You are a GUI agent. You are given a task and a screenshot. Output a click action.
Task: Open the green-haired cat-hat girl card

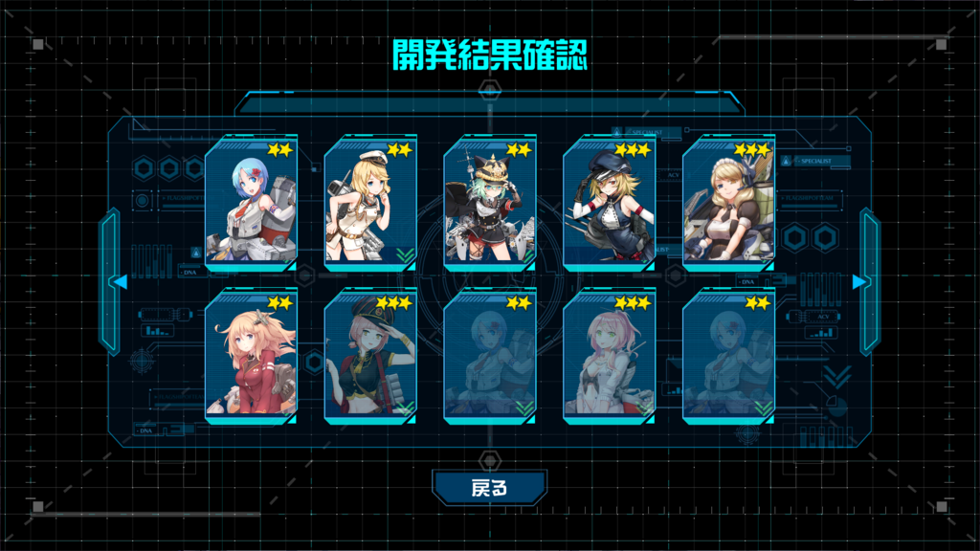click(x=490, y=203)
